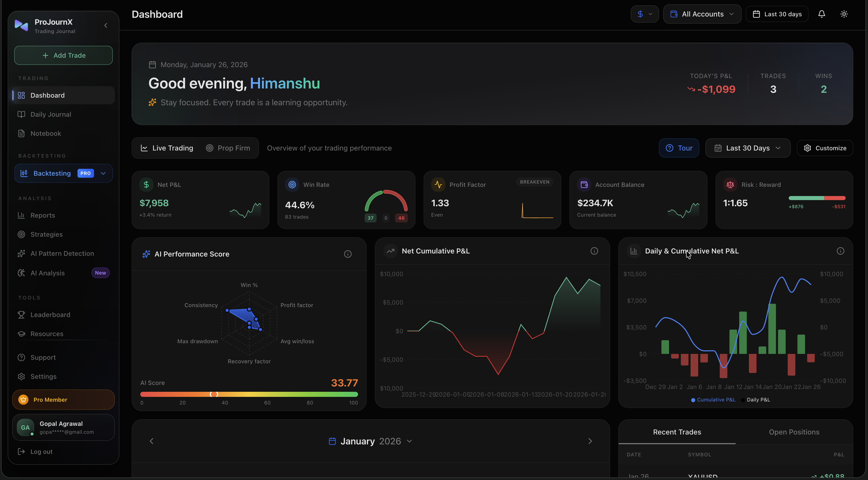Screen dimensions: 868x480
Task: Open the Notebook section
Action: point(45,133)
